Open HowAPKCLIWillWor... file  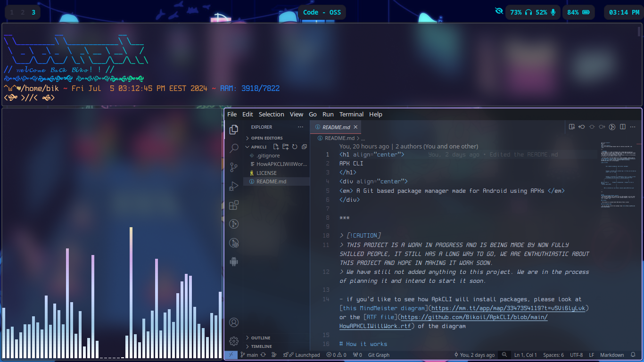click(277, 164)
